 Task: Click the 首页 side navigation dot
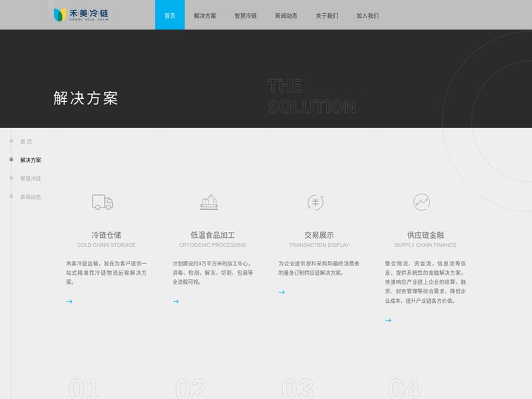11,141
